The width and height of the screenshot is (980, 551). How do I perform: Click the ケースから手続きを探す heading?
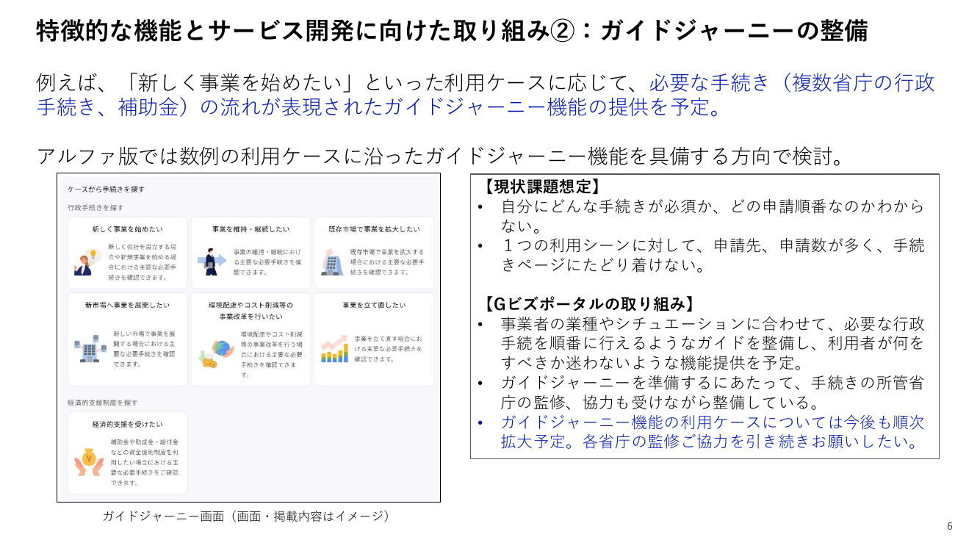pos(106,189)
